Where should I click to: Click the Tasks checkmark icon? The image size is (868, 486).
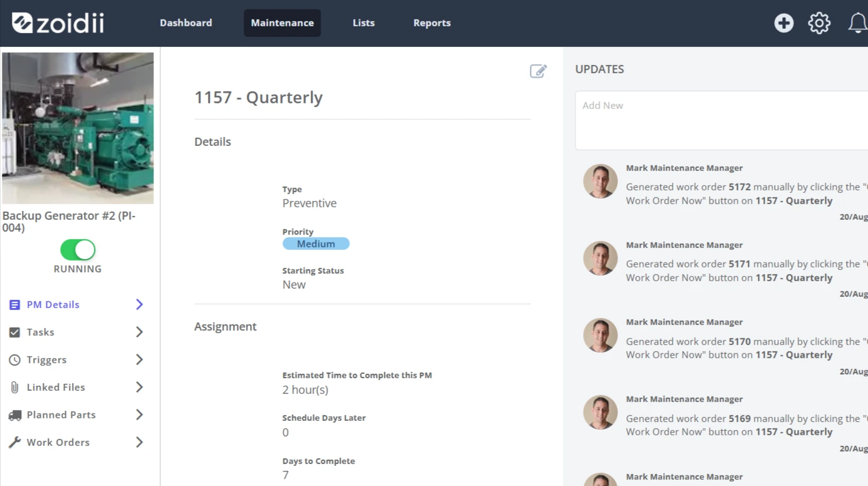point(14,333)
